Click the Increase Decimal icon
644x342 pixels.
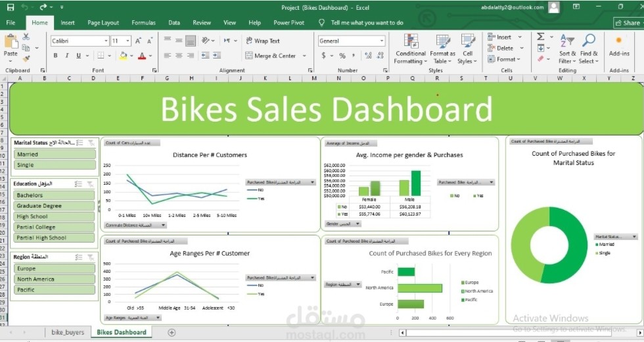coord(369,55)
